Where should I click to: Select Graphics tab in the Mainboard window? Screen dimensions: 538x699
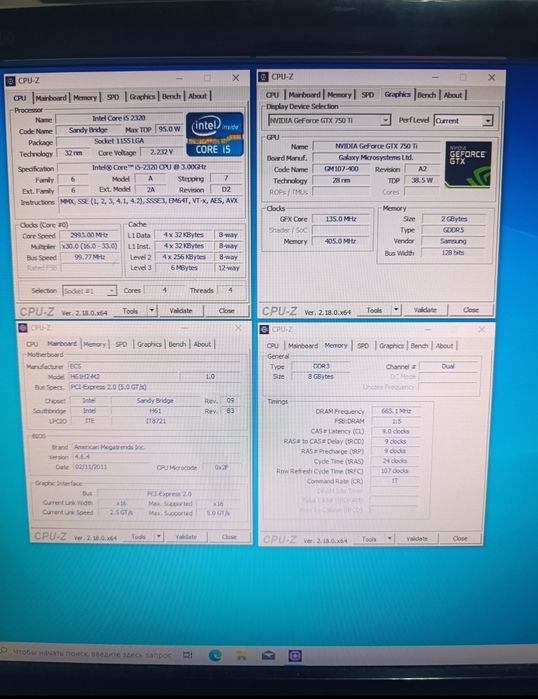149,344
